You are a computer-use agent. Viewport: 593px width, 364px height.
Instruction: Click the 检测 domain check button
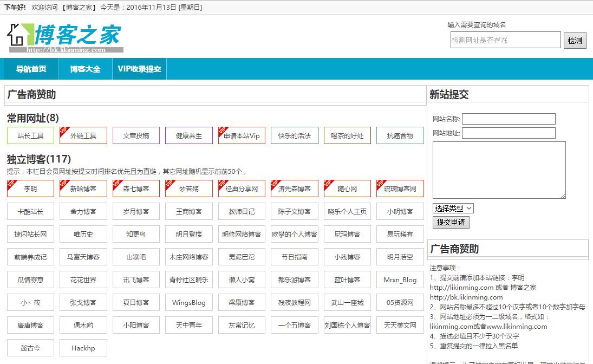click(x=575, y=41)
